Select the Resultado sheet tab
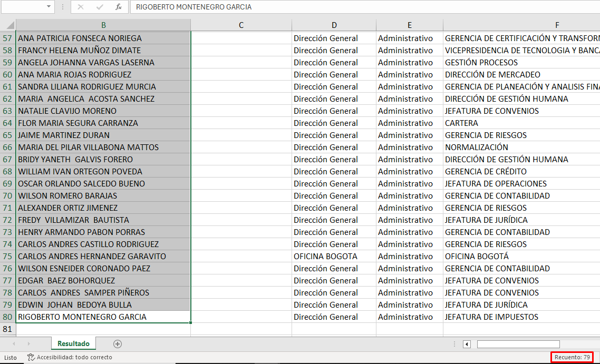This screenshot has width=600, height=364. [73, 343]
